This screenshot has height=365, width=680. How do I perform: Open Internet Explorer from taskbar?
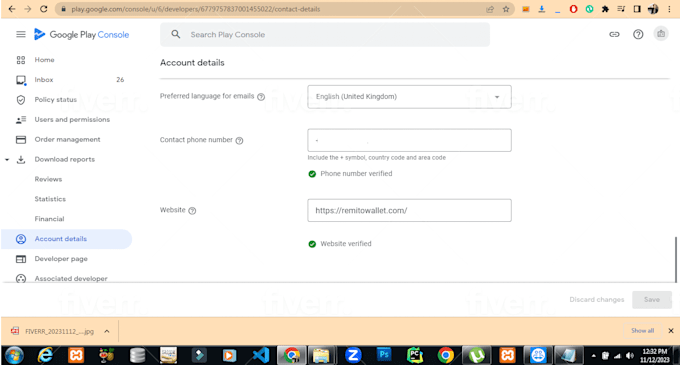click(x=45, y=355)
